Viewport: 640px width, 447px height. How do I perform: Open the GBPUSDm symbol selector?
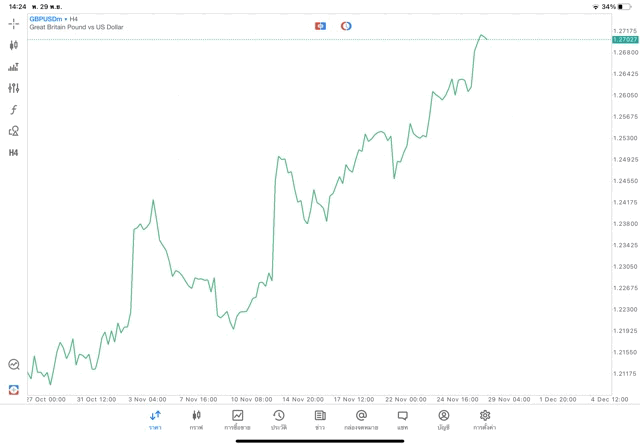(46, 19)
